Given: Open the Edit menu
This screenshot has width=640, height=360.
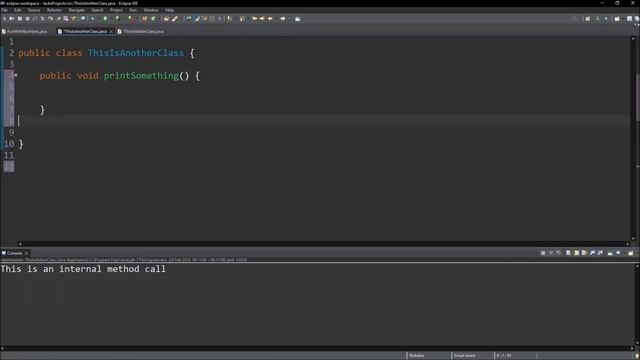Looking at the screenshot, I should click(18, 10).
